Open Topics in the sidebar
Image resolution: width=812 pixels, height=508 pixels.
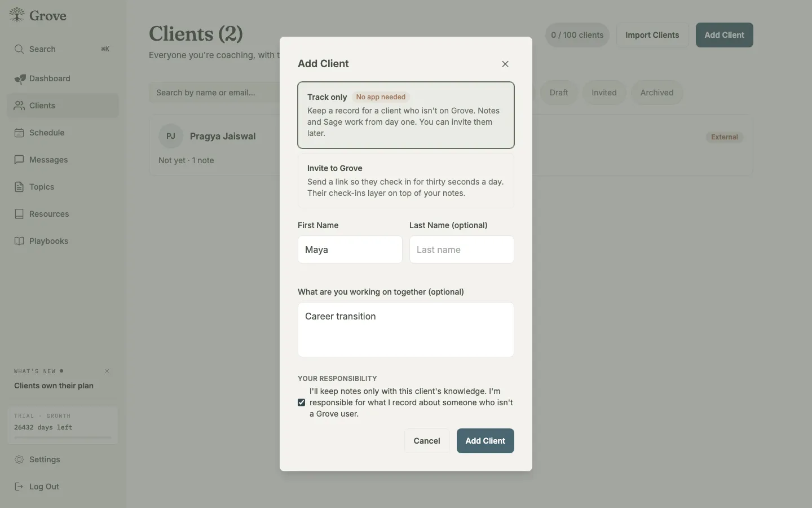tap(63, 187)
